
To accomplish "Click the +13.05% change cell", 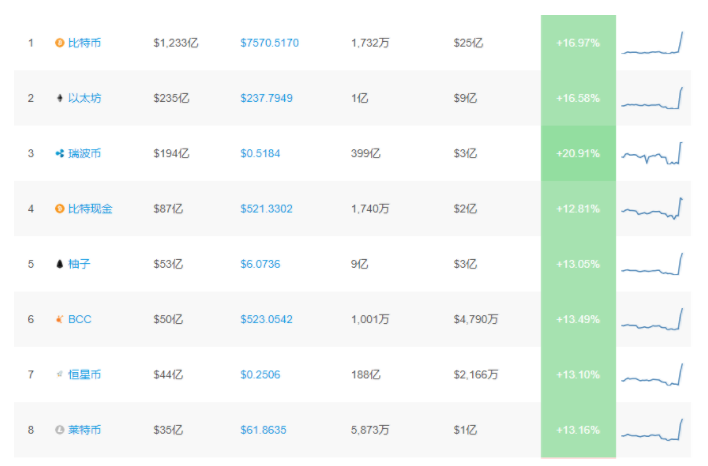I will (x=578, y=264).
